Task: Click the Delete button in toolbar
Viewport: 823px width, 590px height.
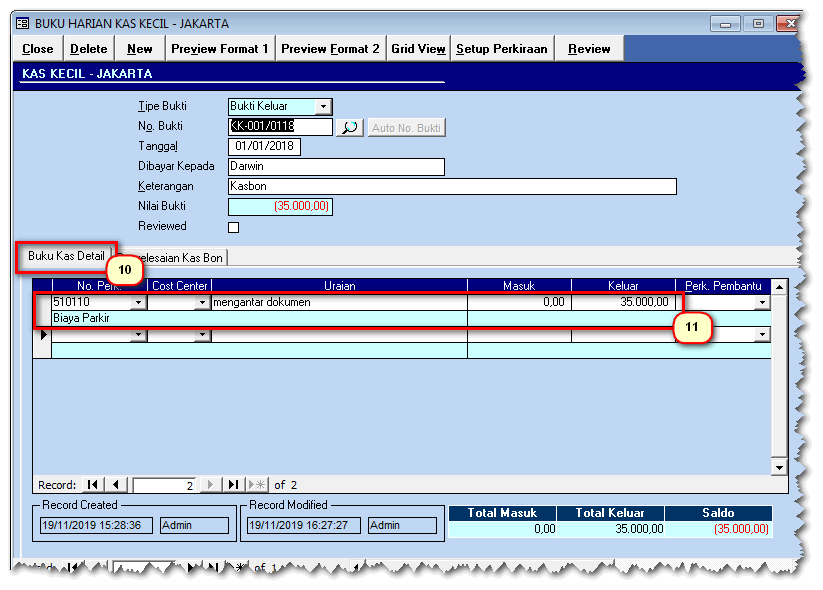Action: point(89,49)
